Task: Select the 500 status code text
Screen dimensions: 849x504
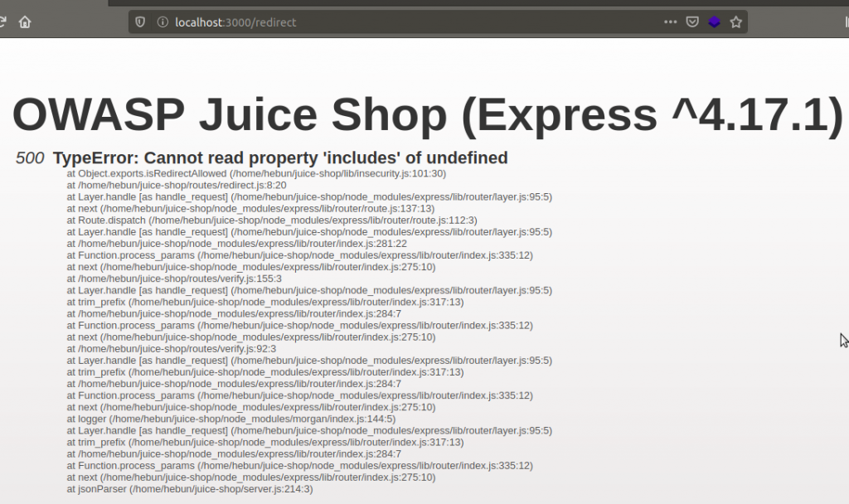Action: pos(30,158)
